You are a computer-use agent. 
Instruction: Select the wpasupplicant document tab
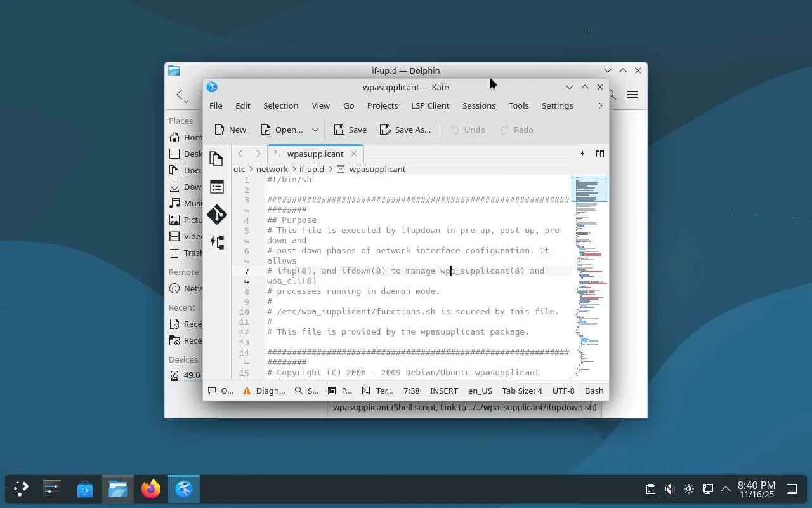[x=315, y=154]
